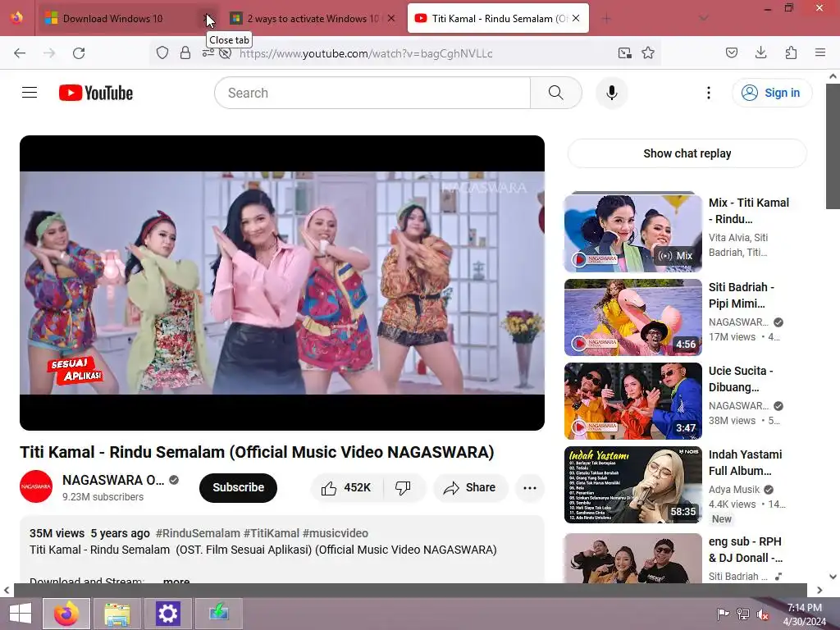
Task: Close the '2 ways to activate' tab
Action: (x=391, y=18)
